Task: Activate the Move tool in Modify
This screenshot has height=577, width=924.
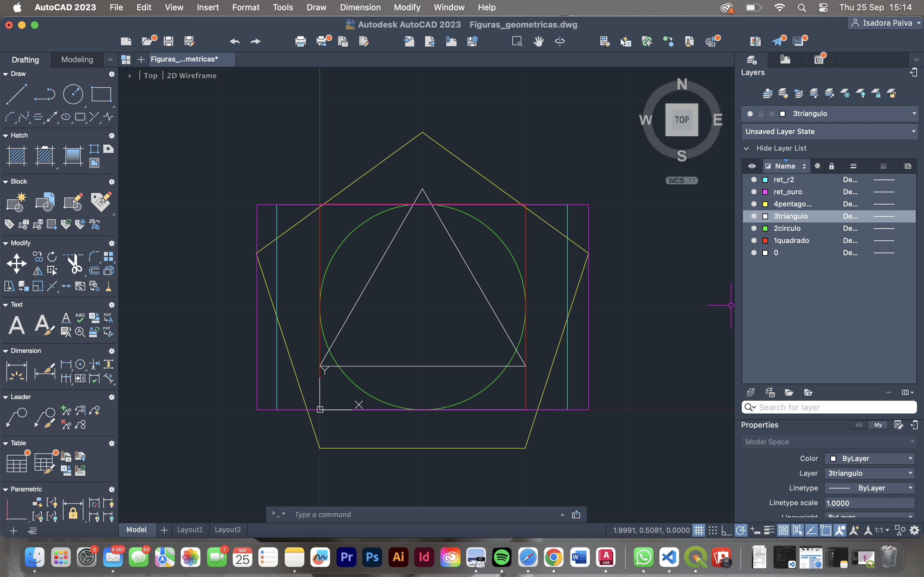Action: pyautogui.click(x=16, y=264)
